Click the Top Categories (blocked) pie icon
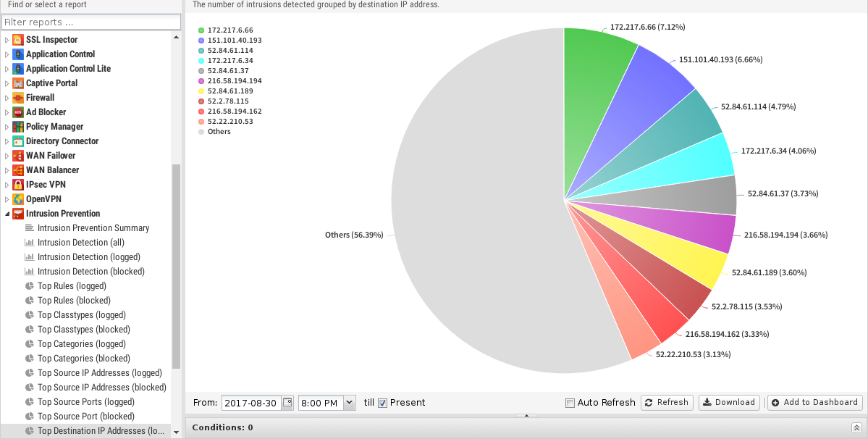 coord(30,358)
